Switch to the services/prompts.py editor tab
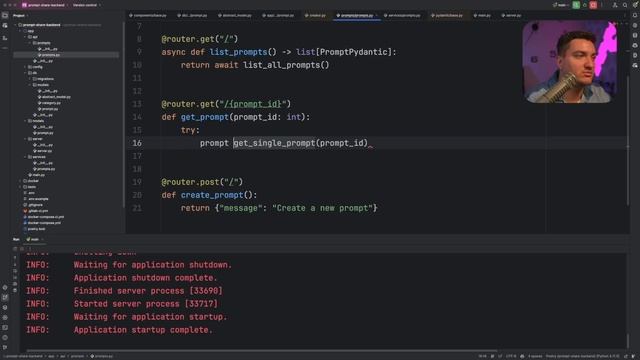Viewport: 640px width, 360px height. (x=402, y=16)
